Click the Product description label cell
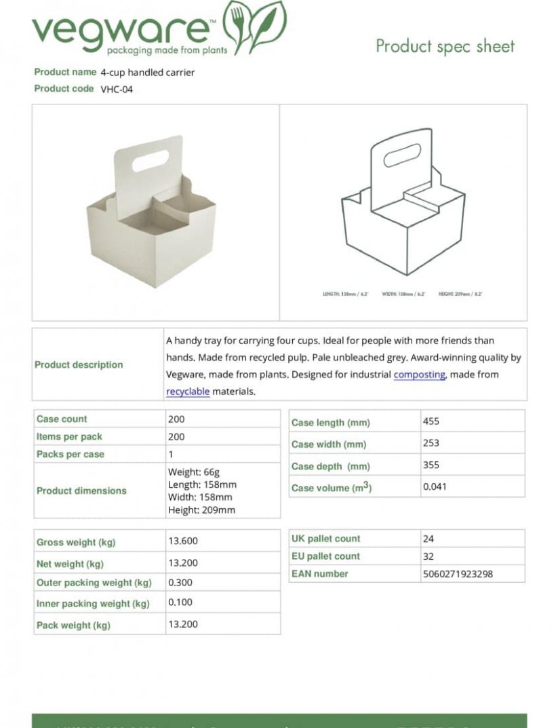 pos(98,364)
